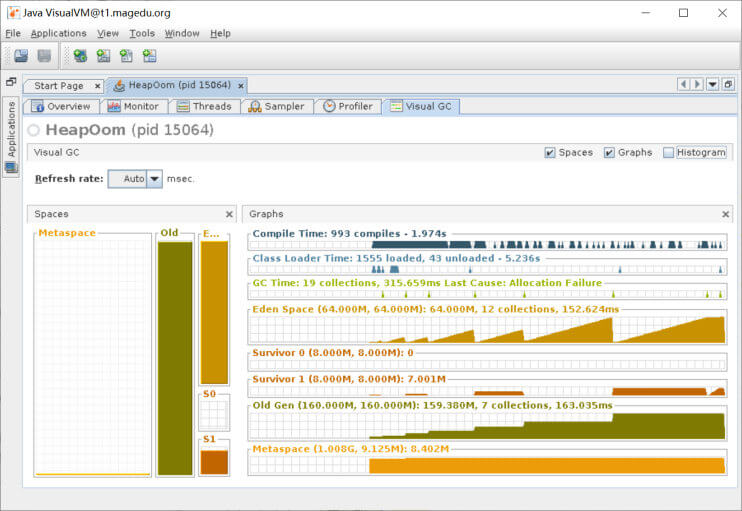Screen dimensions: 742x511
Task: Click the Metaspace box in Spaces
Action: pos(93,356)
